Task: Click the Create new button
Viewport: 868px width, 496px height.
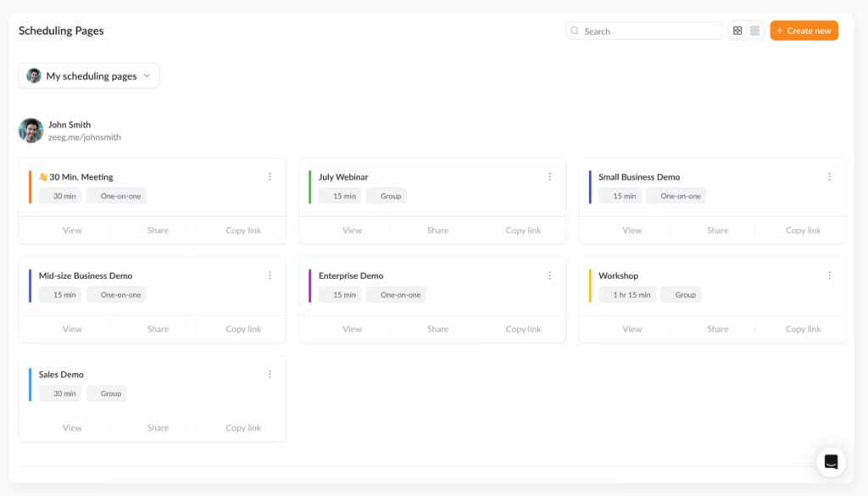Action: (x=803, y=30)
